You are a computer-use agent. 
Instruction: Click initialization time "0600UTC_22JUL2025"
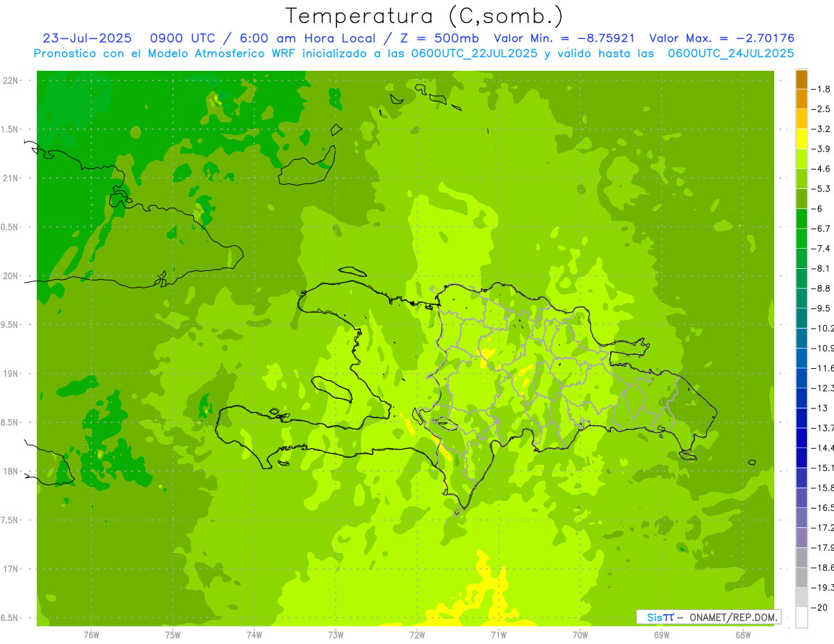click(475, 53)
